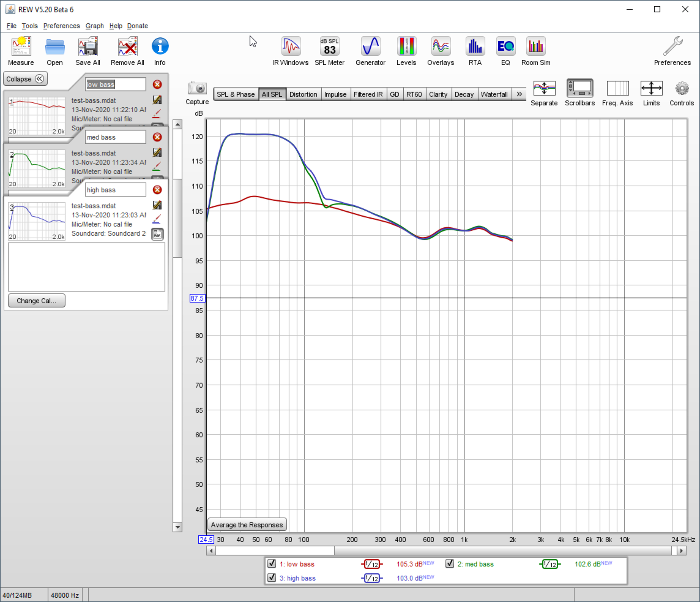Toggle the med bass trace checkbox

click(449, 564)
